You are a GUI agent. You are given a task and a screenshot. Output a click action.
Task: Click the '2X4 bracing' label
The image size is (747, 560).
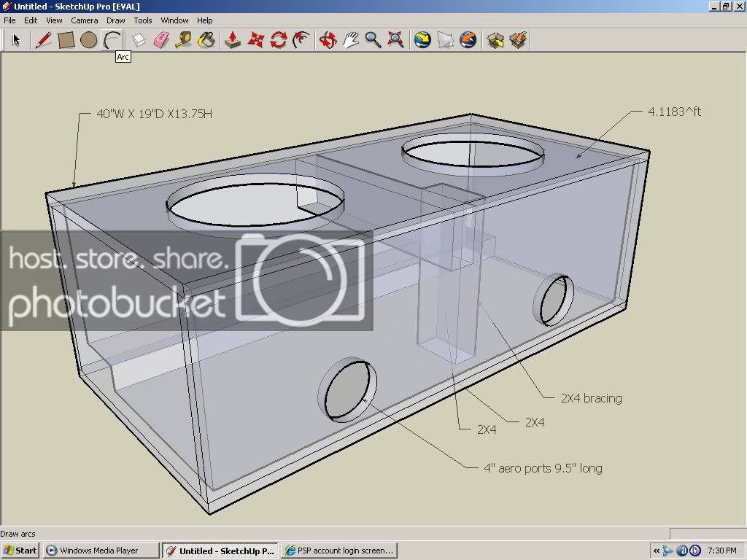click(x=591, y=398)
